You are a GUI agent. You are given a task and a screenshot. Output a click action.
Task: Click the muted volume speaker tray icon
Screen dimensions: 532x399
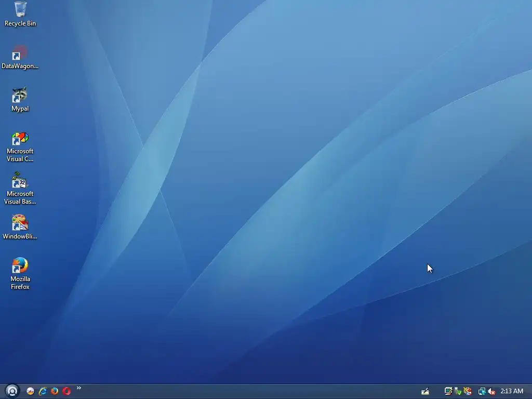[491, 391]
